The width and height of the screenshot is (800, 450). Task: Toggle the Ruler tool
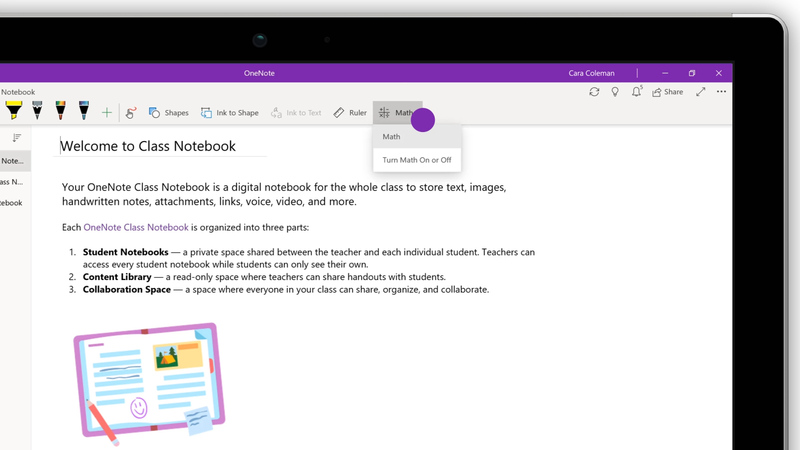[350, 113]
